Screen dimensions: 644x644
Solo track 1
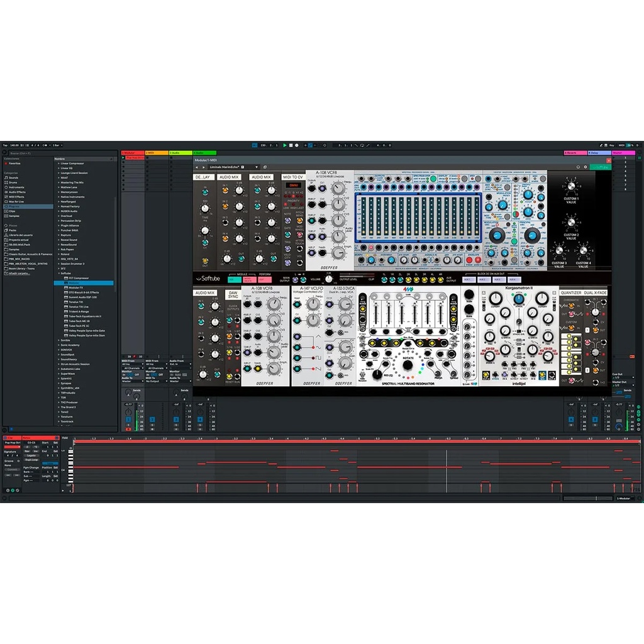click(x=128, y=425)
